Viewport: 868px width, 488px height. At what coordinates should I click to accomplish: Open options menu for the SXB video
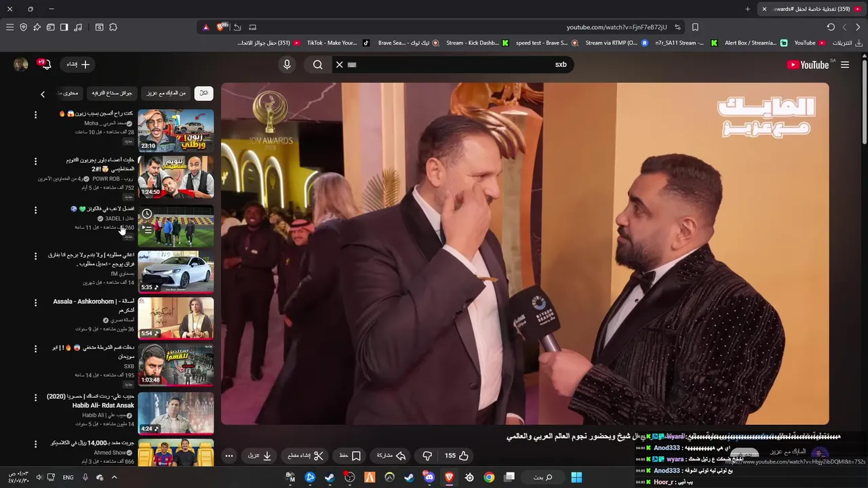(35, 348)
